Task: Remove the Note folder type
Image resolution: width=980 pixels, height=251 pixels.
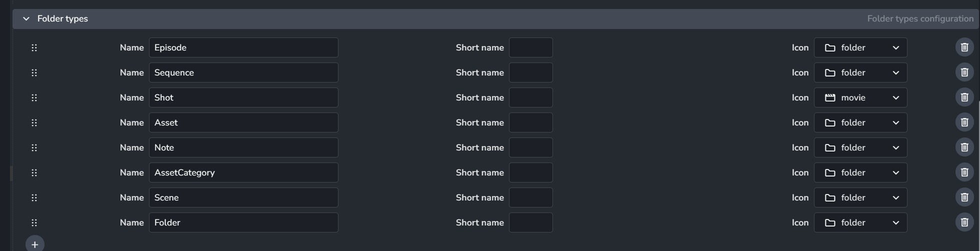Action: tap(964, 147)
